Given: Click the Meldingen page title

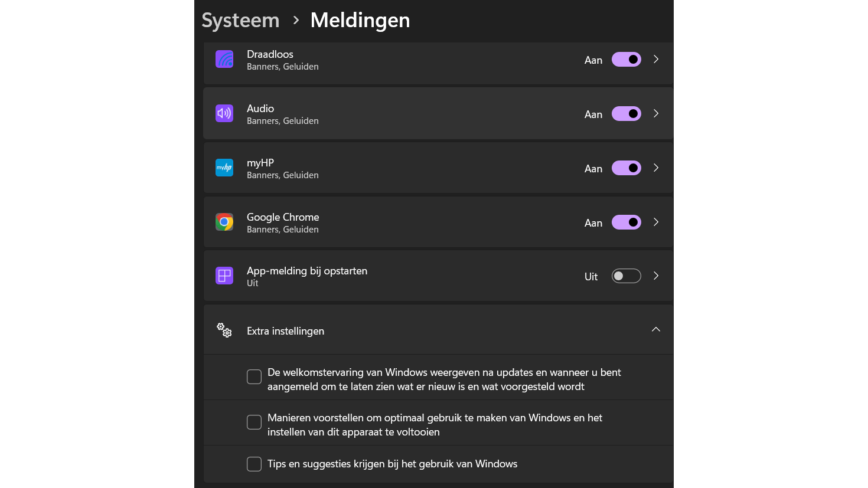Looking at the screenshot, I should point(360,20).
